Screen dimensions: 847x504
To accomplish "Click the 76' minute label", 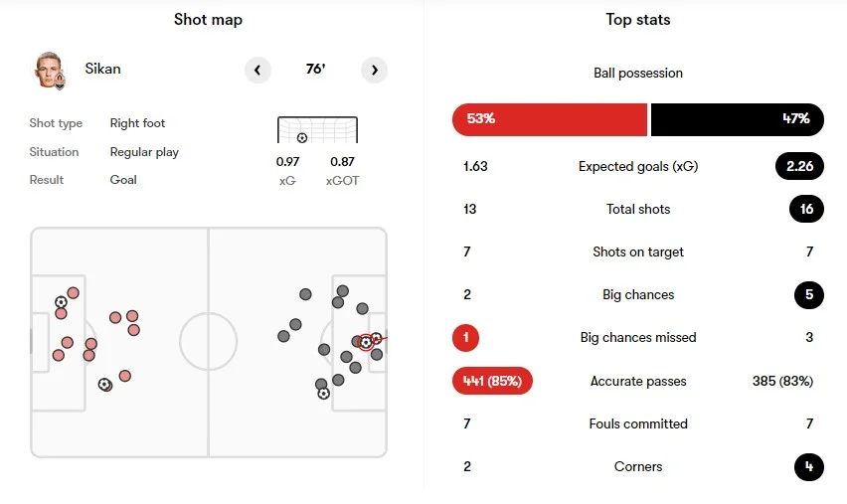I will [315, 70].
